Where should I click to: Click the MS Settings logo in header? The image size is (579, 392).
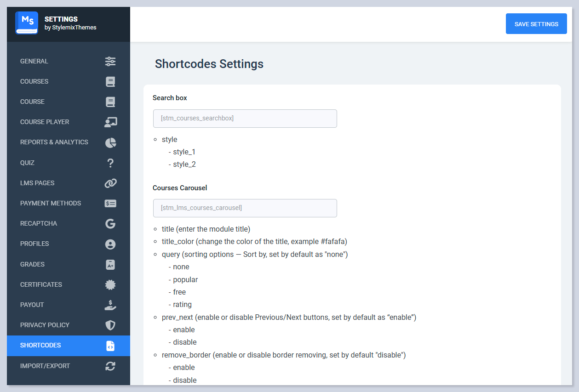[27, 23]
